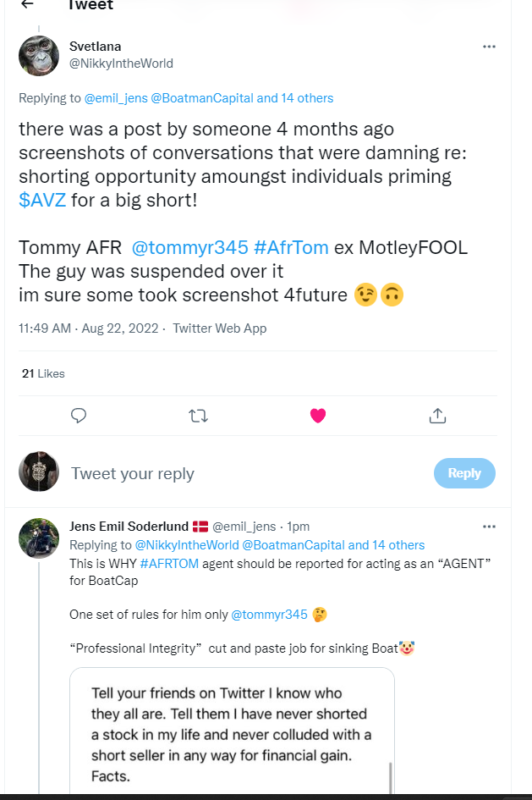Image resolution: width=532 pixels, height=800 pixels.
Task: Click the back arrow at top
Action: pyautogui.click(x=27, y=4)
